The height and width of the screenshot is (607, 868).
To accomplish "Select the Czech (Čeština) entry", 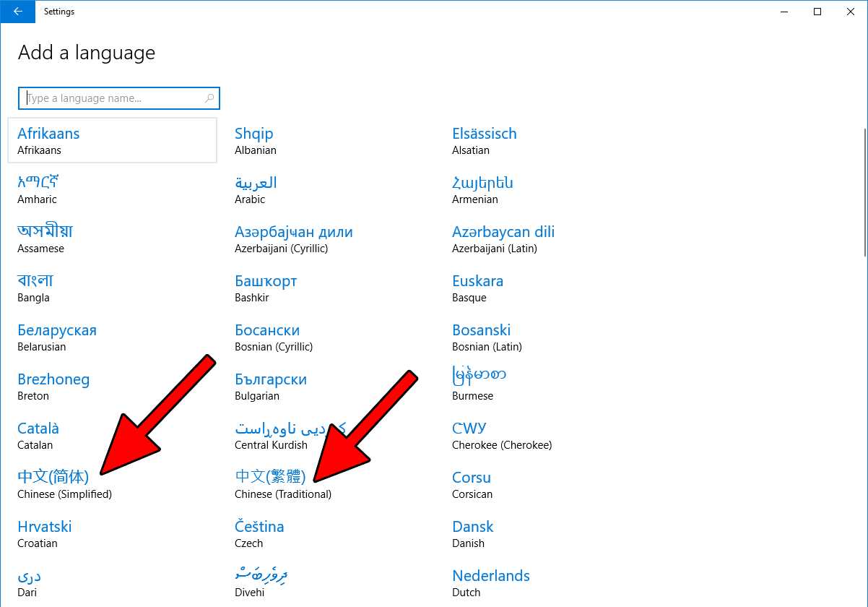I will tap(259, 534).
